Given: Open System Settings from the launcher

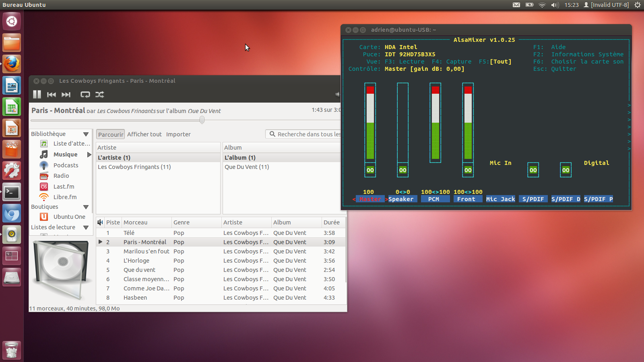Looking at the screenshot, I should pos(12,171).
